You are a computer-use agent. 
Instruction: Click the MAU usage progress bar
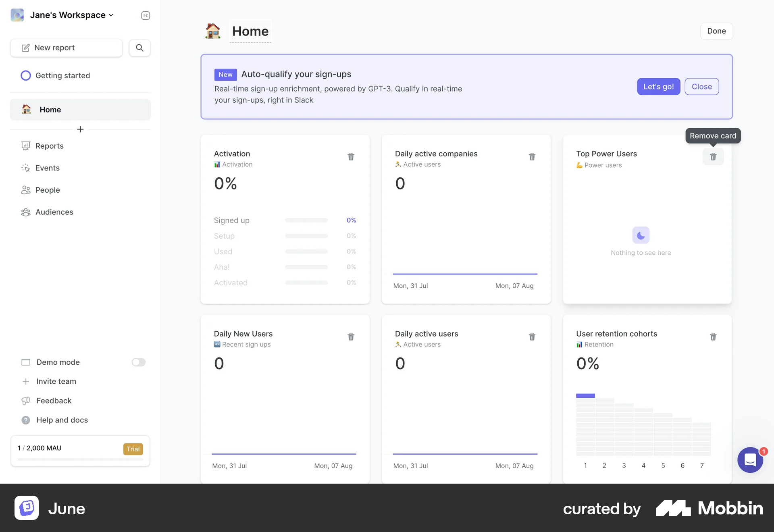point(80,459)
